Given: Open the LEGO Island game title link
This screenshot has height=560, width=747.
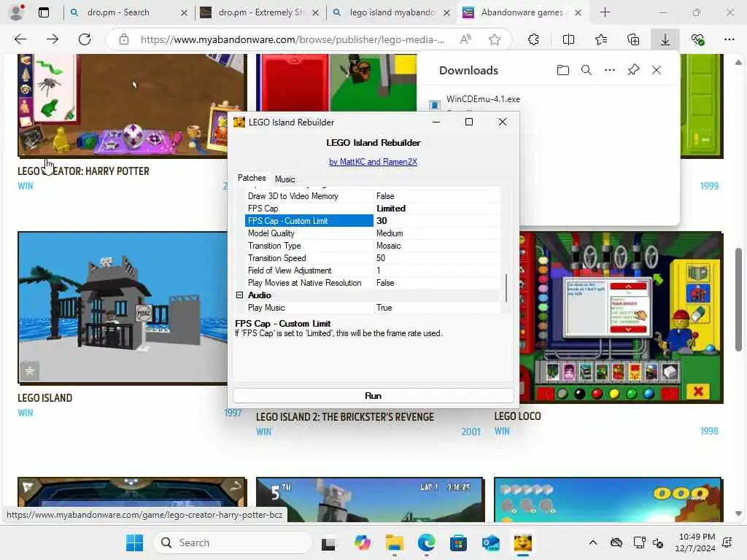Looking at the screenshot, I should pos(44,398).
